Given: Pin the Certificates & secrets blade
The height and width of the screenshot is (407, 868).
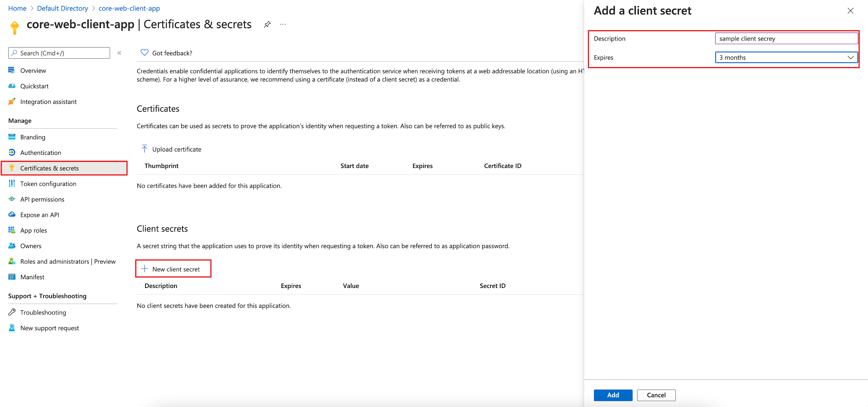Looking at the screenshot, I should pos(267,24).
